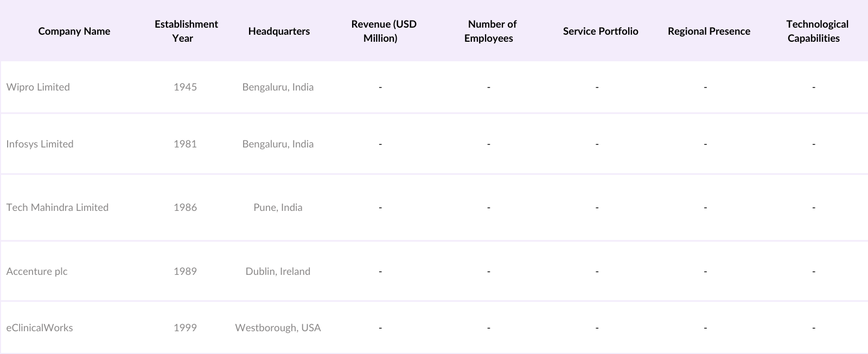This screenshot has width=868, height=354.
Task: Click the Revenue (USD Million) header
Action: pos(384,31)
